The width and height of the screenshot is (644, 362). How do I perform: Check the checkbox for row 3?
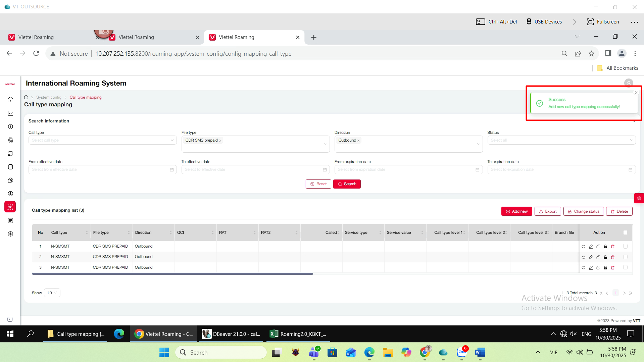[x=625, y=267]
